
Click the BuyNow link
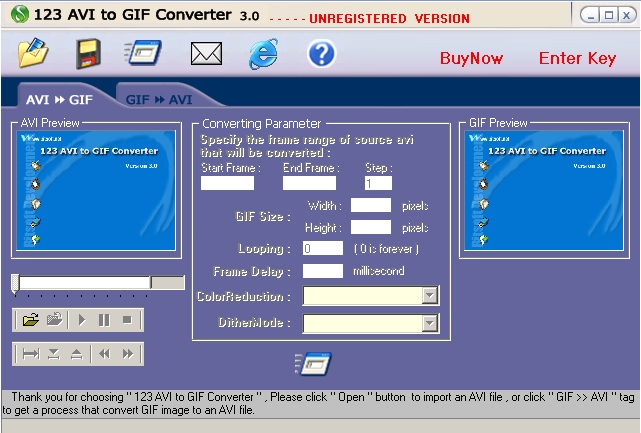click(x=471, y=58)
